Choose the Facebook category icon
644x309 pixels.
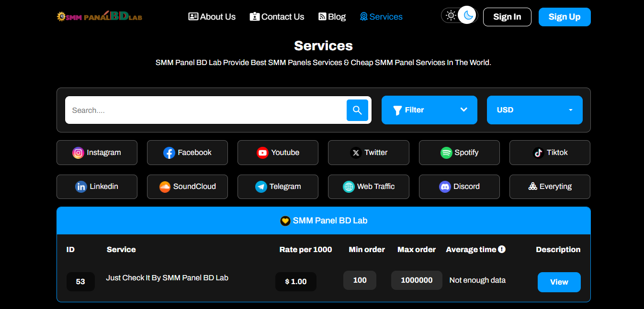point(169,153)
